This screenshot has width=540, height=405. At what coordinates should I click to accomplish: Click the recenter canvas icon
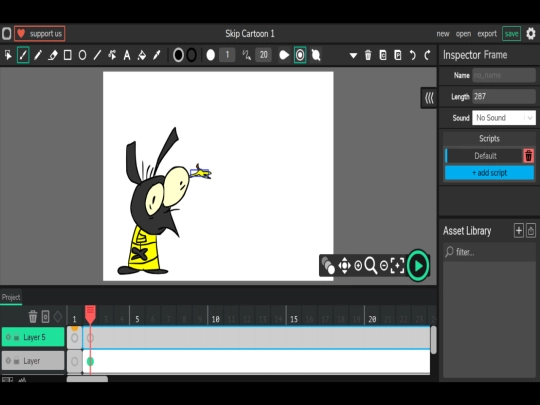(397, 266)
